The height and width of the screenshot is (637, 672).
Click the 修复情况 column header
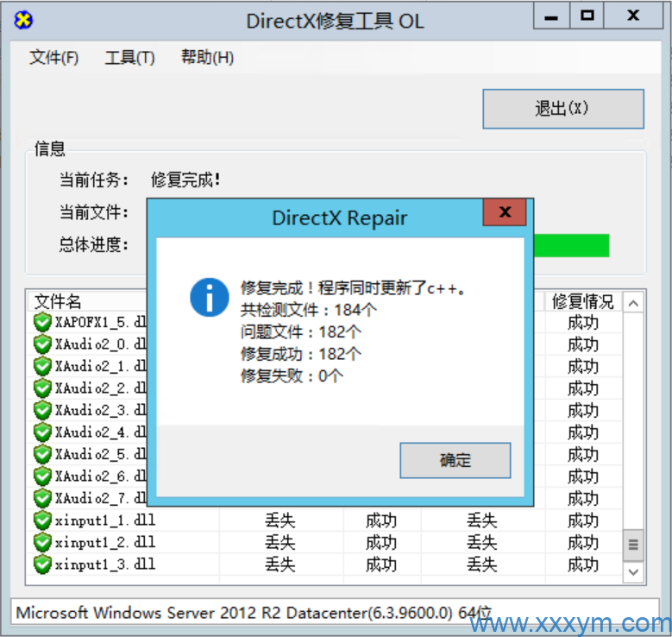point(583,301)
